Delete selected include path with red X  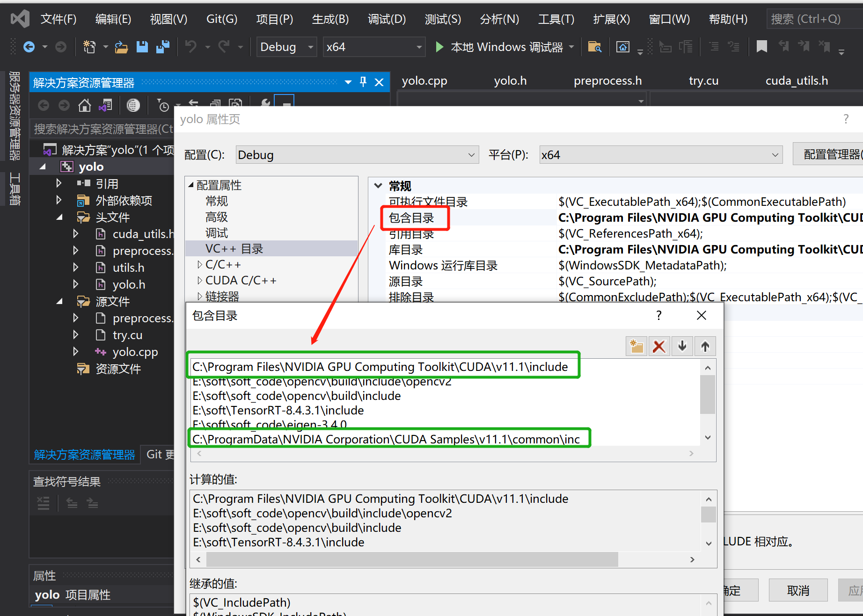(659, 346)
